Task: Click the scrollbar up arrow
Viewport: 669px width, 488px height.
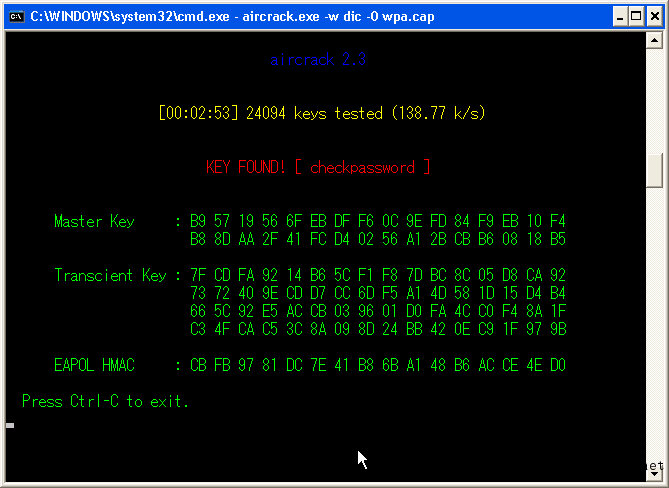Action: pos(654,41)
